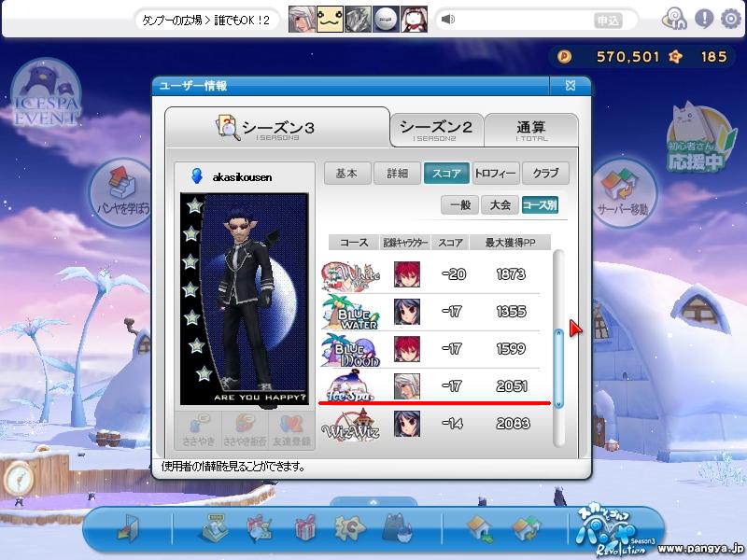Click the chat input field at top

click(x=524, y=20)
